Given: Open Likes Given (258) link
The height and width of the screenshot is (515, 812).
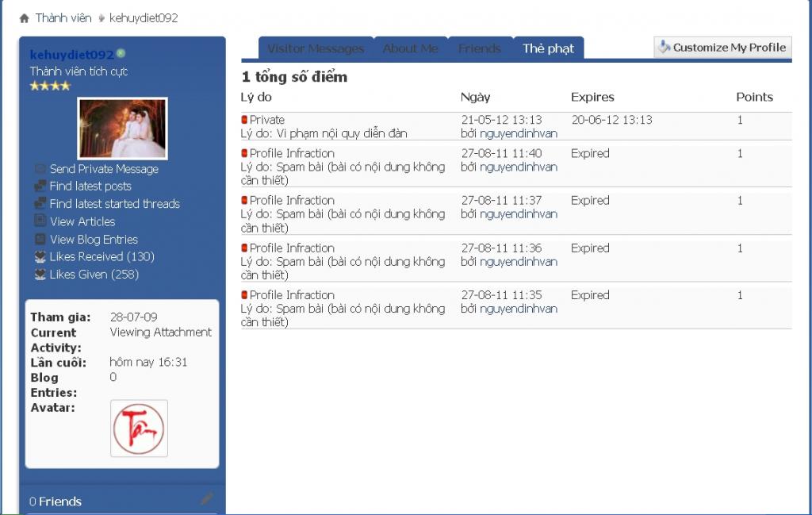Looking at the screenshot, I should (94, 274).
